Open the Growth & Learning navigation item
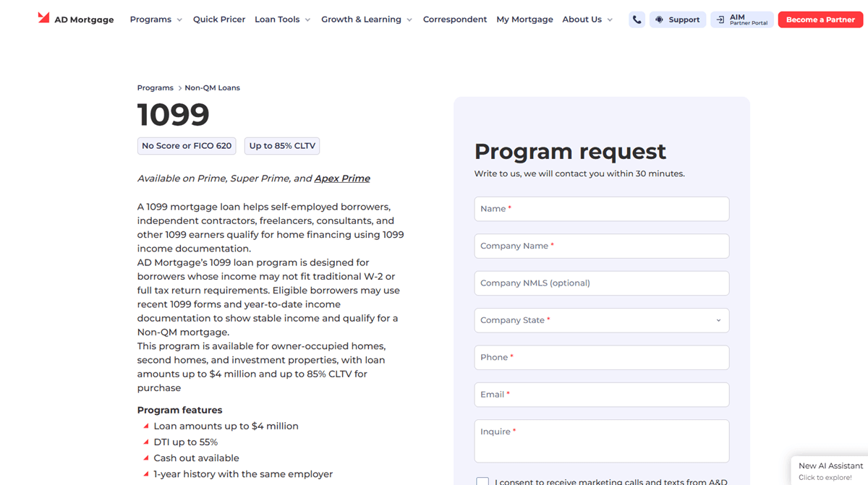Viewport: 868px width, 485px height. click(361, 20)
